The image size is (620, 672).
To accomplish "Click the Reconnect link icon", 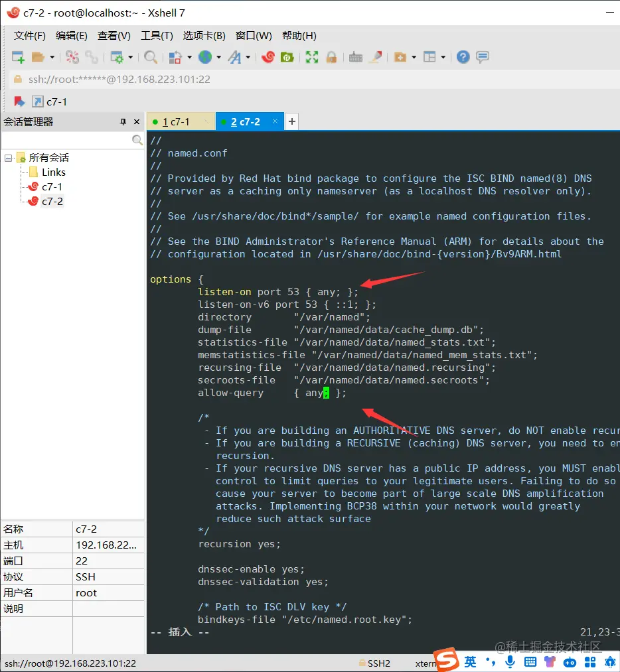I will (92, 57).
